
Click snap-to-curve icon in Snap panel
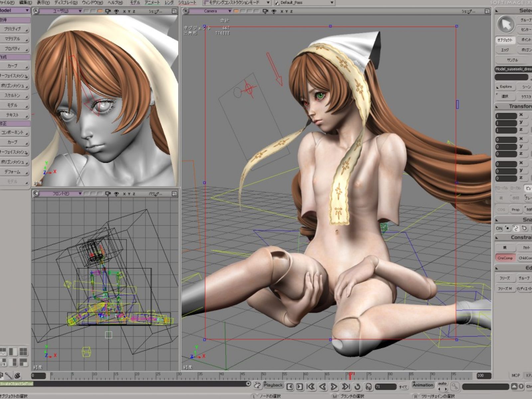point(516,228)
